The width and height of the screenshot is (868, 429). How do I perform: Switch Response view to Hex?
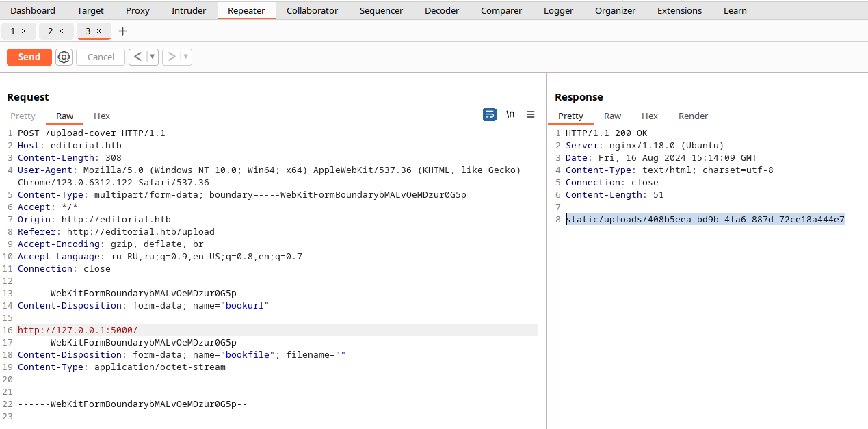[650, 116]
